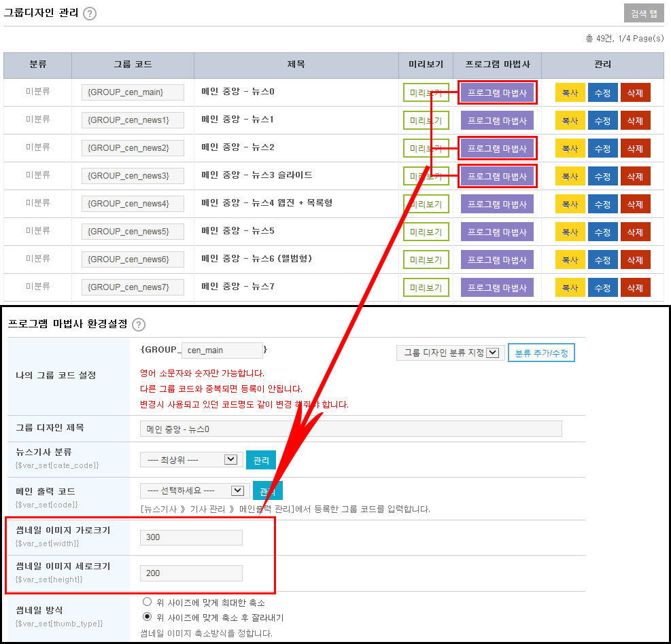Delete the 메인 중앙 - 뉴스7 row
The image size is (671, 644).
click(x=635, y=288)
